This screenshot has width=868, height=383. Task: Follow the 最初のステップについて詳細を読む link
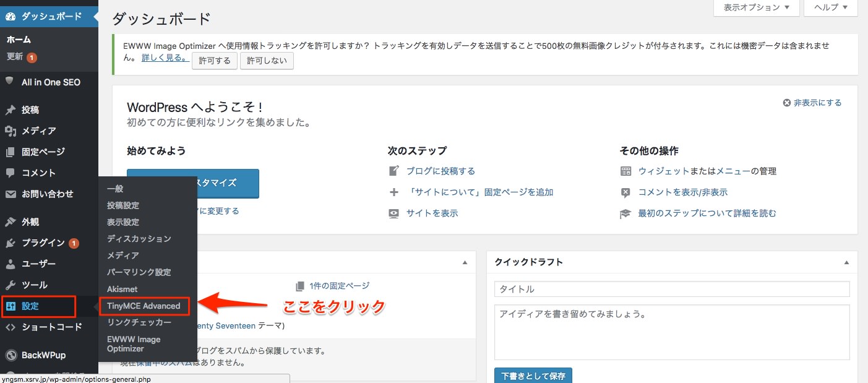tap(707, 213)
